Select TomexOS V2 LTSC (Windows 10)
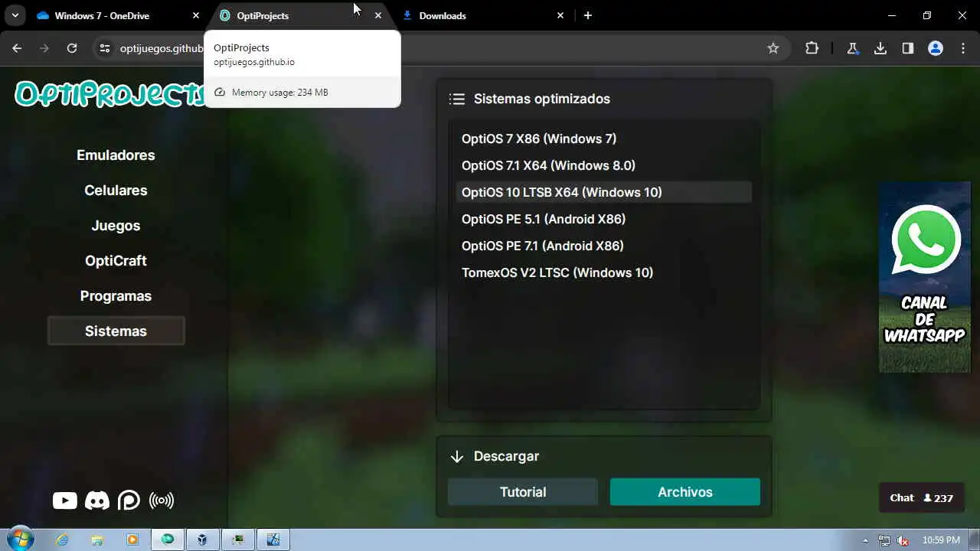The height and width of the screenshot is (551, 980). pyautogui.click(x=603, y=272)
